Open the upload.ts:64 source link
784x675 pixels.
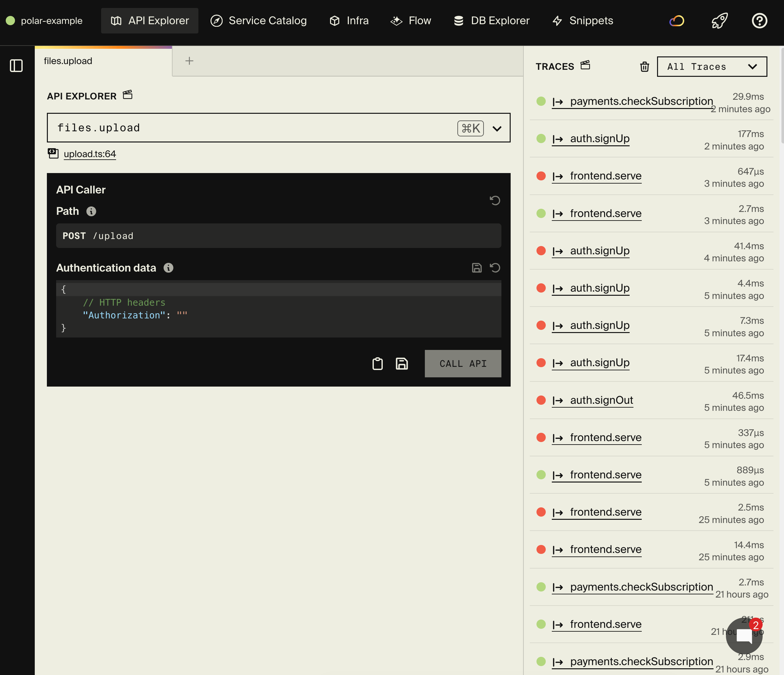[90, 154]
